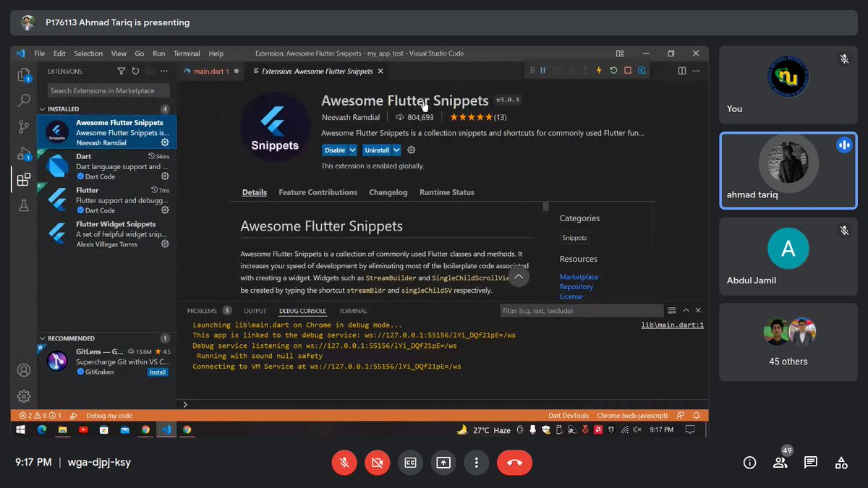Switch to TERMINAL panel tab
Screen dimensions: 868x488
tap(353, 311)
